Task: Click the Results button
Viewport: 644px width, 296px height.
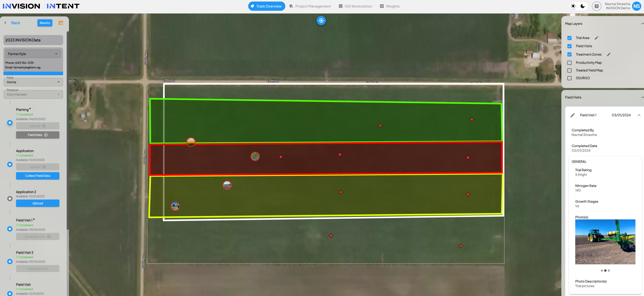Action: tap(45, 23)
